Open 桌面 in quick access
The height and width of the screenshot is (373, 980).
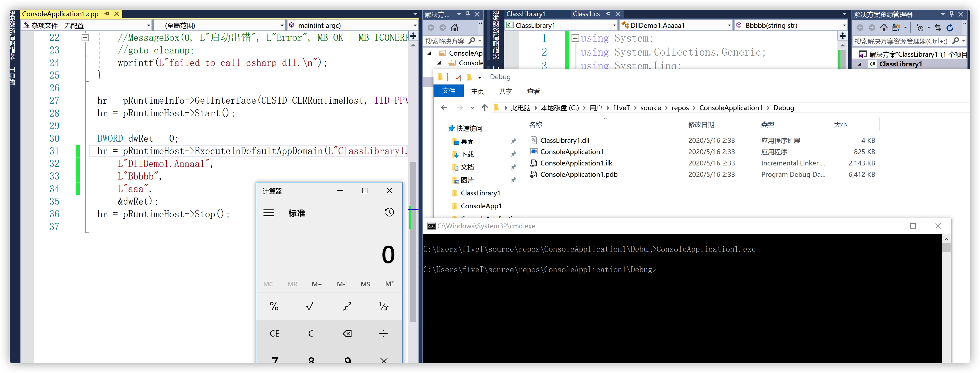(x=467, y=141)
